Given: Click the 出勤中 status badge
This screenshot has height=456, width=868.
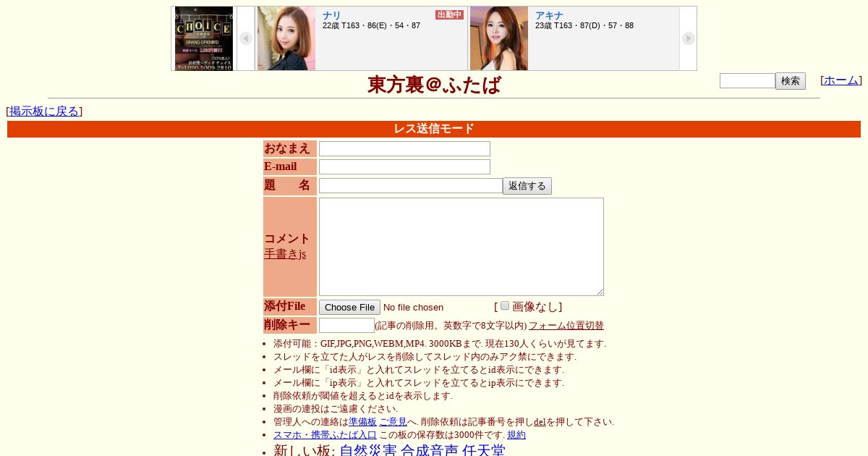Looking at the screenshot, I should point(449,14).
